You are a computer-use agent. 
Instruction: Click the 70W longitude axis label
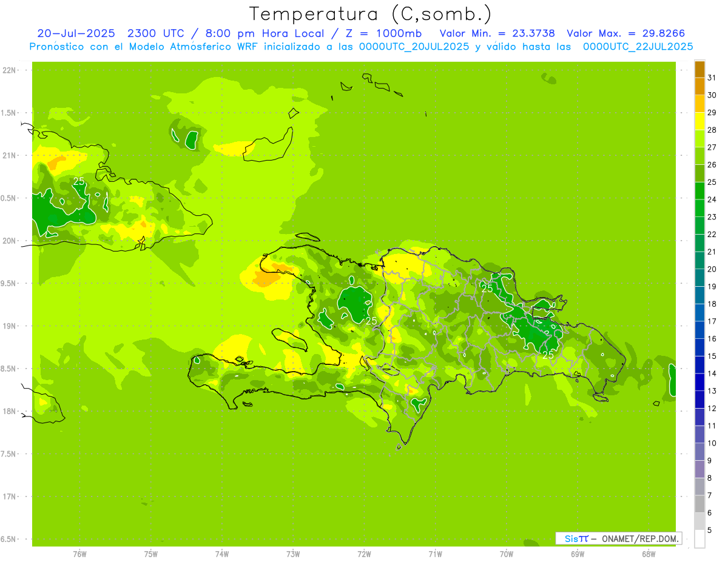(x=507, y=554)
